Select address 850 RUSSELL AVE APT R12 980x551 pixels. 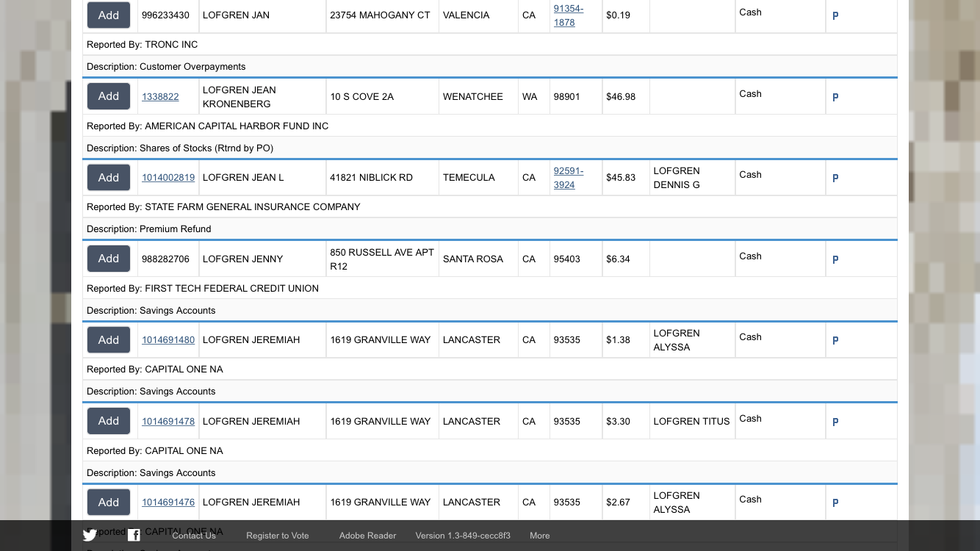click(x=383, y=259)
